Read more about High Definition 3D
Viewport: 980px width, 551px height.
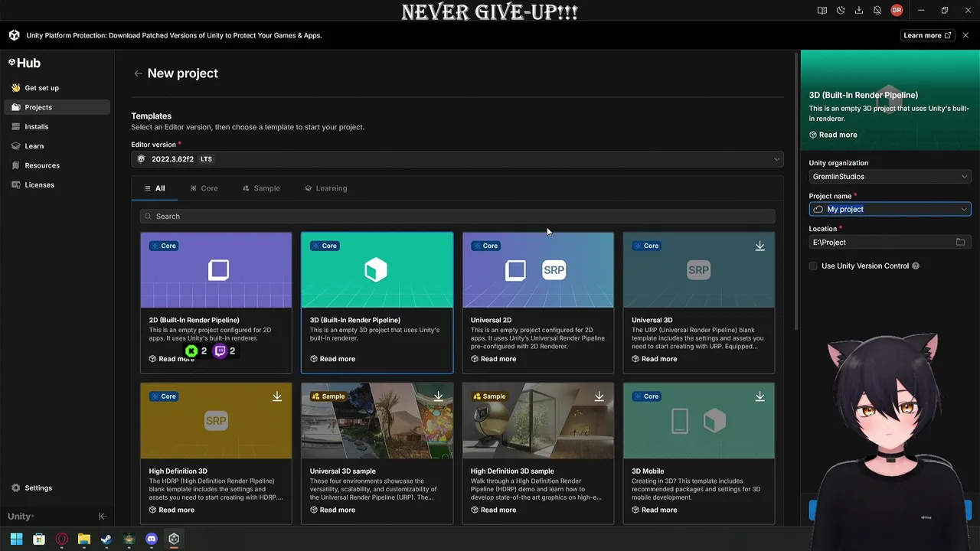point(171,510)
